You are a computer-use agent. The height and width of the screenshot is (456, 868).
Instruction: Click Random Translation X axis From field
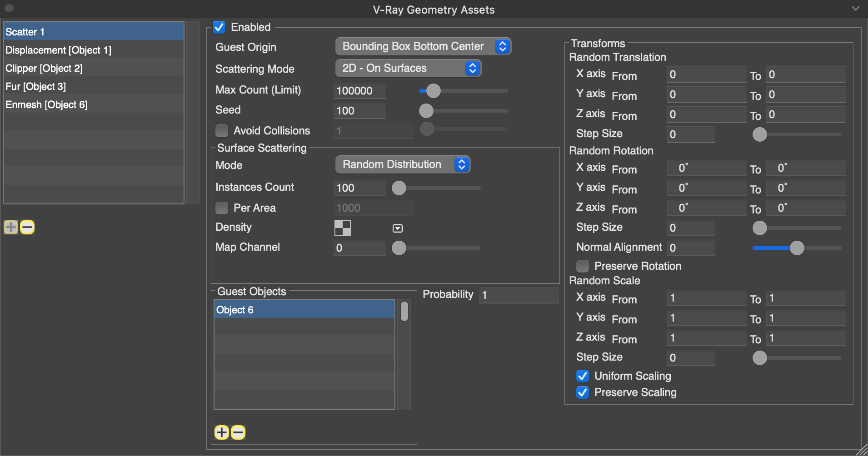coord(707,74)
